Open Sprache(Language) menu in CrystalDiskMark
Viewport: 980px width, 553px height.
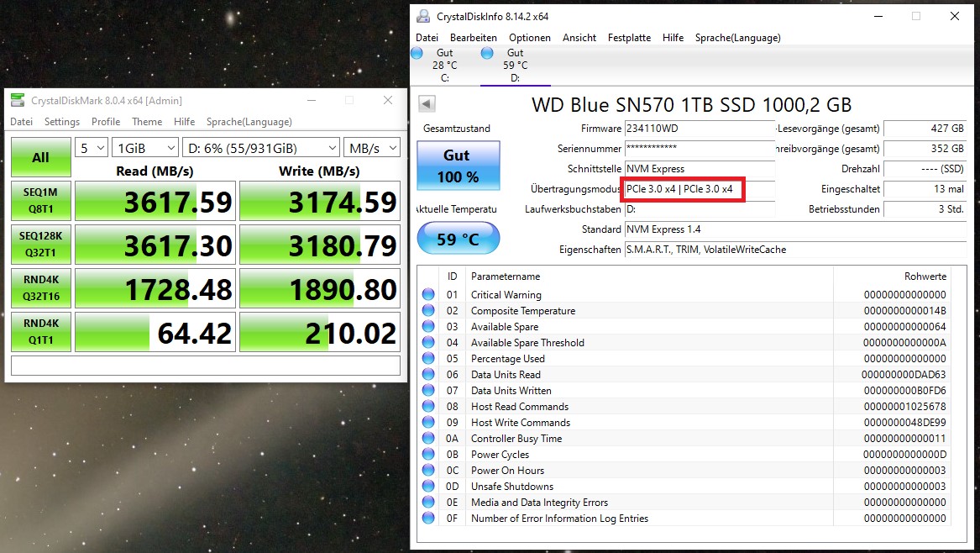coord(249,121)
